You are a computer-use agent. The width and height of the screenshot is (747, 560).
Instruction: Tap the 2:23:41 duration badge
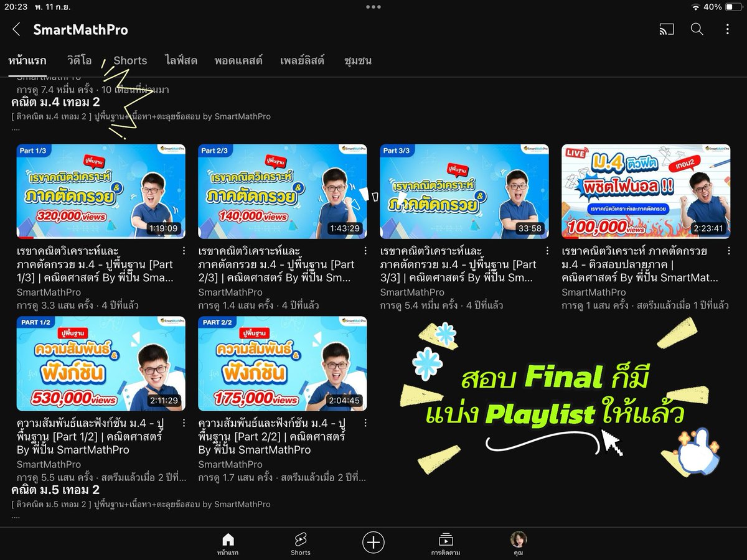710,228
